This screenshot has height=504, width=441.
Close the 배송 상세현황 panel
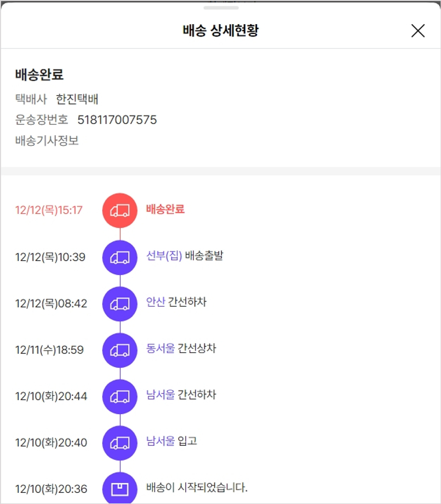[x=417, y=31]
